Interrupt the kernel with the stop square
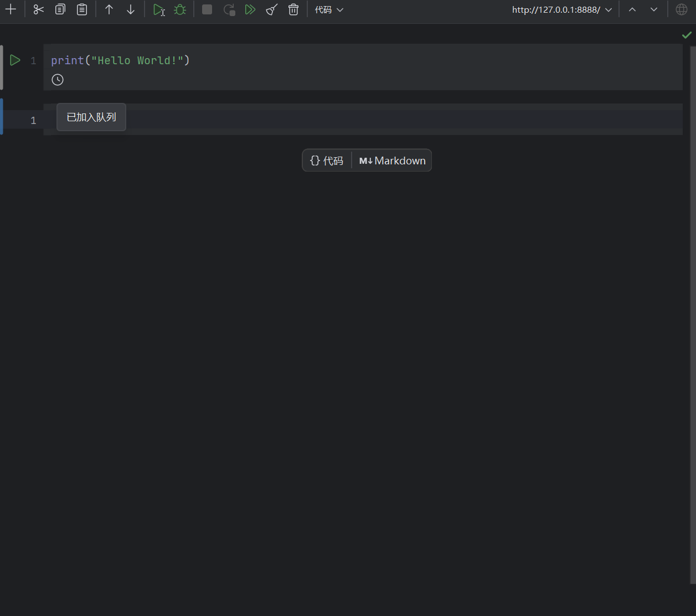Image resolution: width=696 pixels, height=616 pixels. [x=207, y=9]
